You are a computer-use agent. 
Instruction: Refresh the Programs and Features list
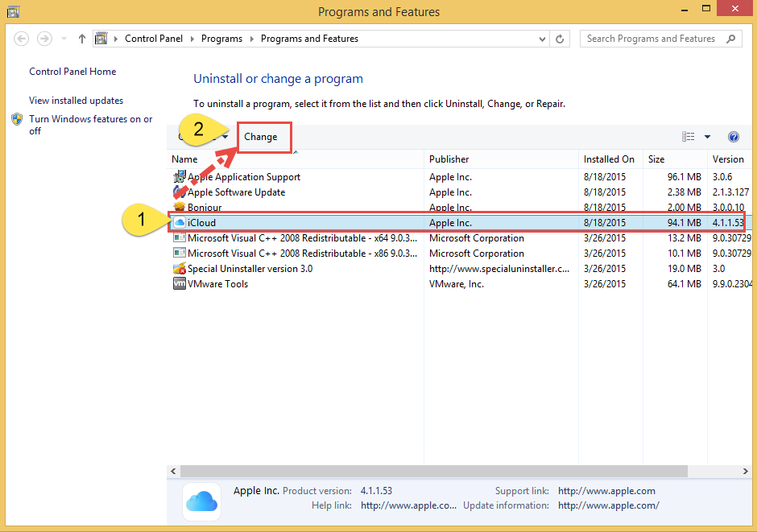click(560, 39)
